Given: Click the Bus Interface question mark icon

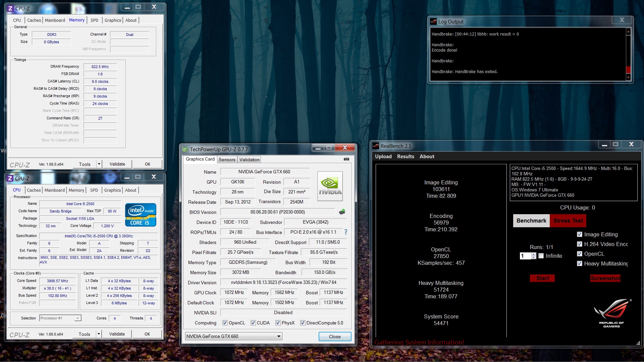Looking at the screenshot, I should pos(345,232).
